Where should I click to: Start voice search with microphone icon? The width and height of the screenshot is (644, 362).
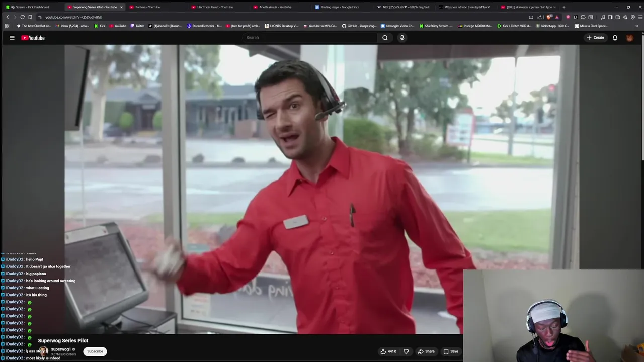click(x=402, y=38)
